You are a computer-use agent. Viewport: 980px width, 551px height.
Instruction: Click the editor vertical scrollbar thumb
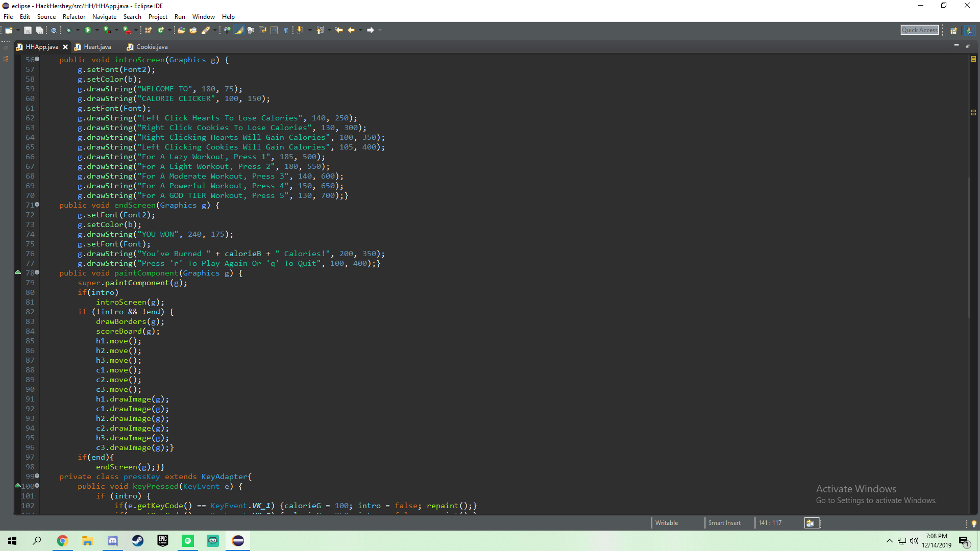(968, 247)
